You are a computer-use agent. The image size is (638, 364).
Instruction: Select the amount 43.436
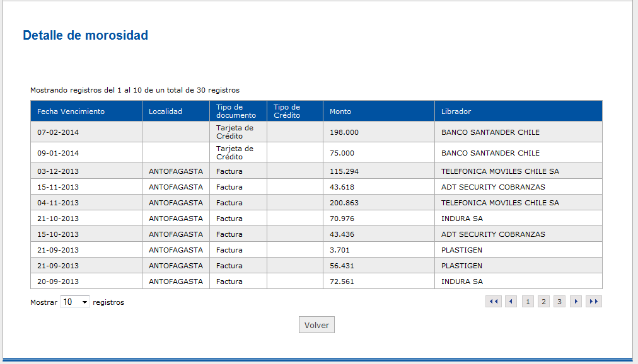tap(342, 234)
